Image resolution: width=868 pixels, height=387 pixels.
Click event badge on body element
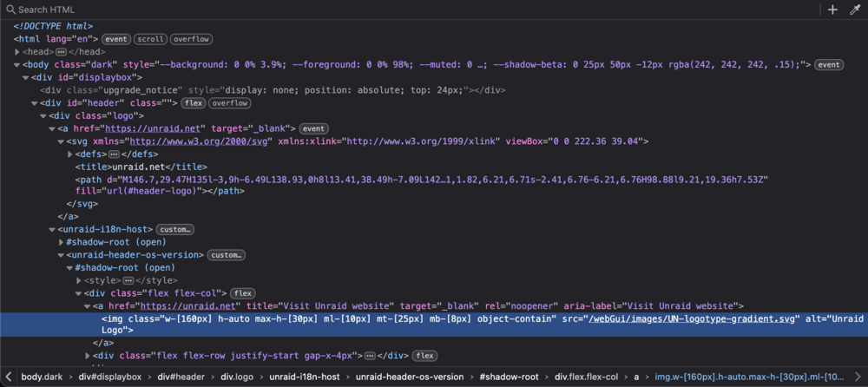pyautogui.click(x=829, y=65)
